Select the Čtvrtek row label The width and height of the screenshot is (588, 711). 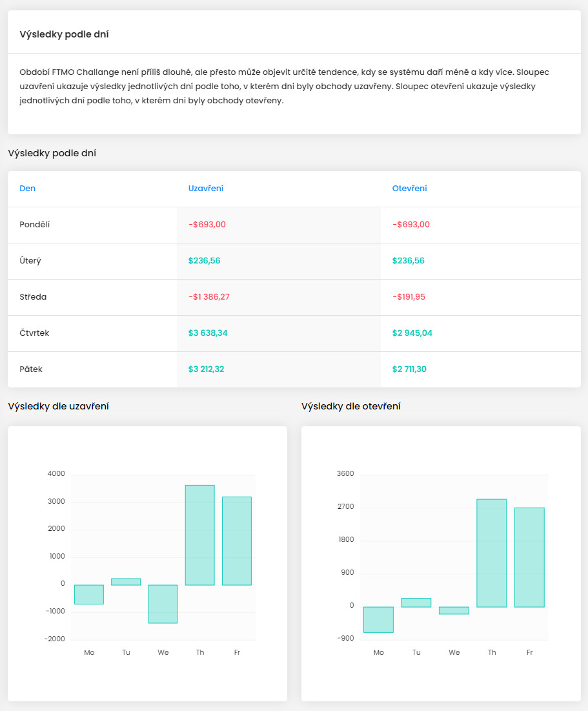pos(34,333)
